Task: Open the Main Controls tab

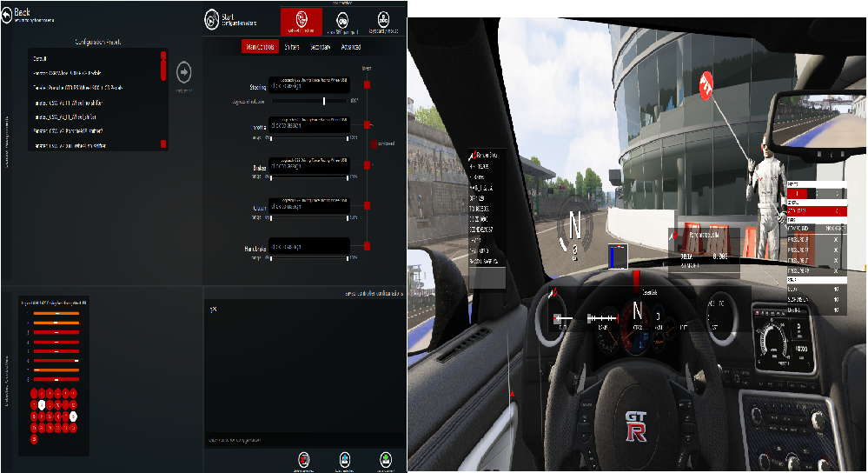Action: pyautogui.click(x=260, y=47)
